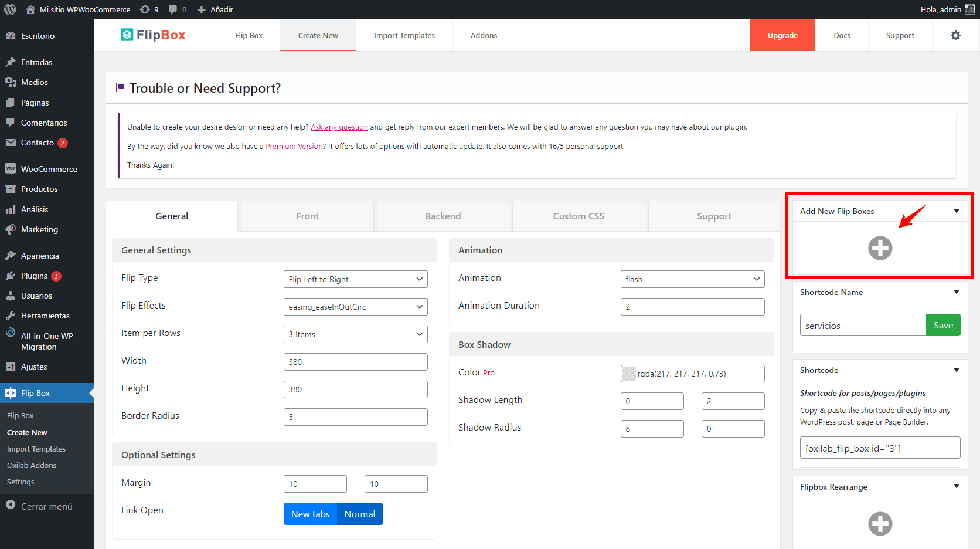Open the Flip Effects dropdown
The image size is (980, 549).
tap(355, 307)
